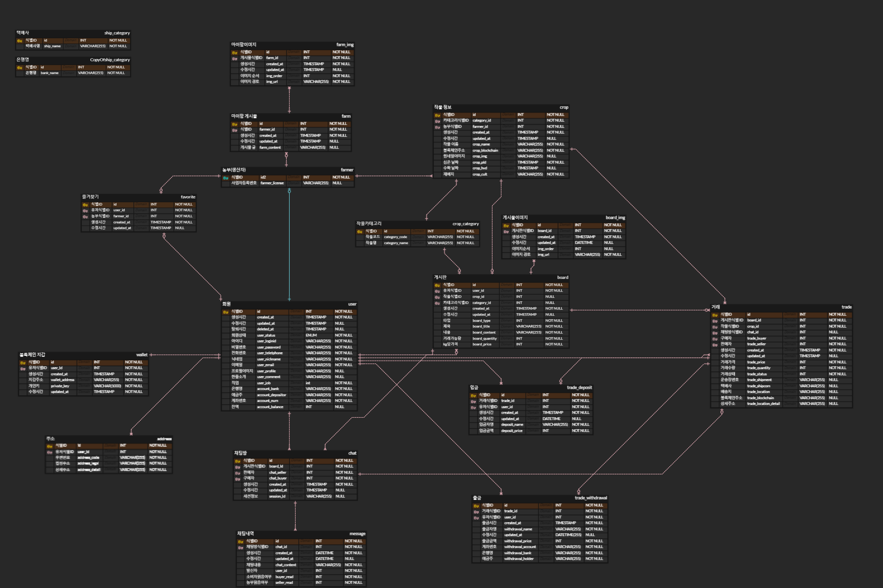Click the farmer_license column name field
Viewport: 883px width, 588px height.
tap(272, 183)
